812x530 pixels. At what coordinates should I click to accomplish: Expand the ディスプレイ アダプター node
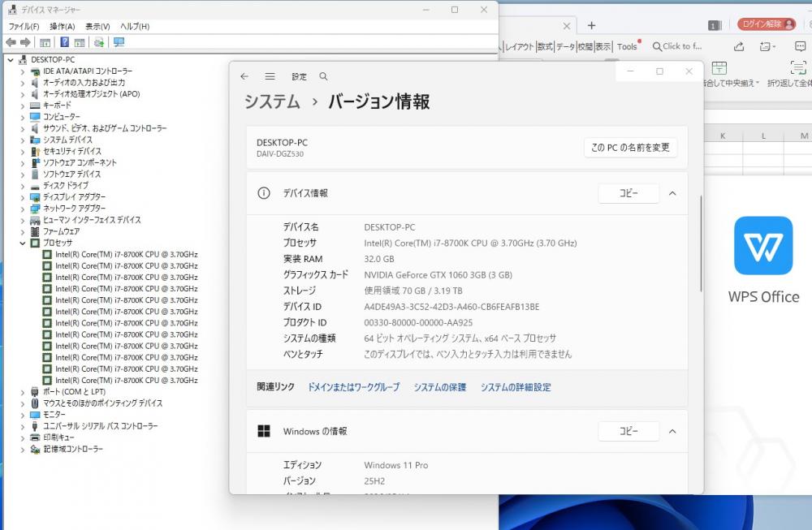tap(22, 197)
